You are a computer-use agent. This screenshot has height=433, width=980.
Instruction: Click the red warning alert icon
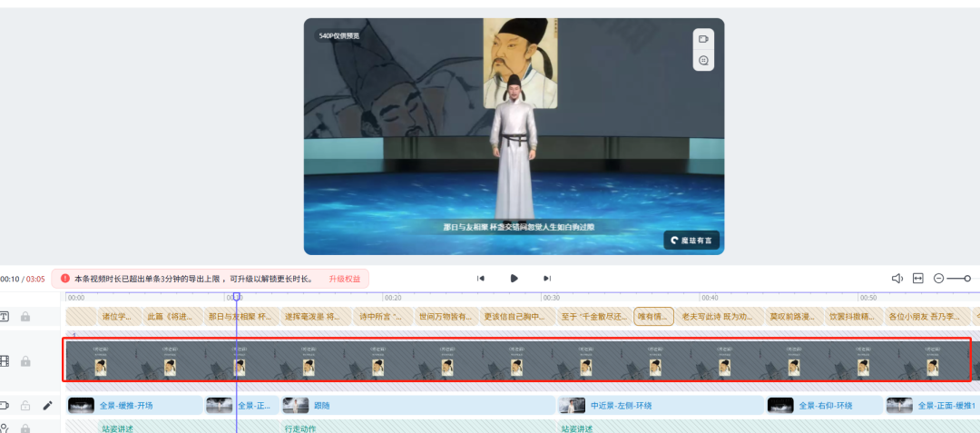click(x=65, y=278)
